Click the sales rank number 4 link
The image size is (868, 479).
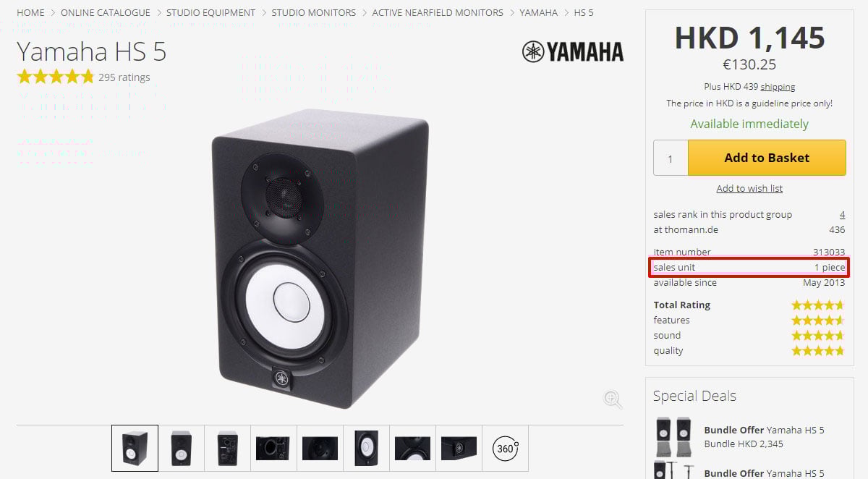[x=842, y=215]
